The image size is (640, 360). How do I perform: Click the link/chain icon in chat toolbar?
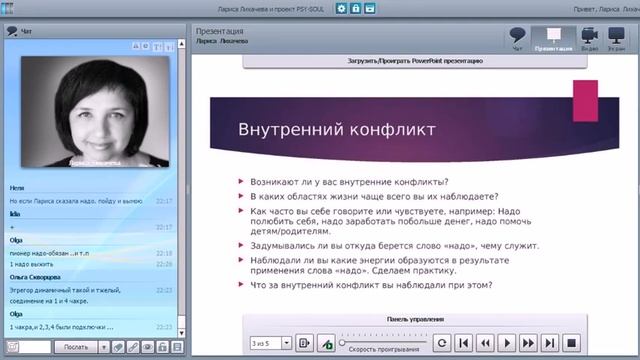tap(133, 347)
